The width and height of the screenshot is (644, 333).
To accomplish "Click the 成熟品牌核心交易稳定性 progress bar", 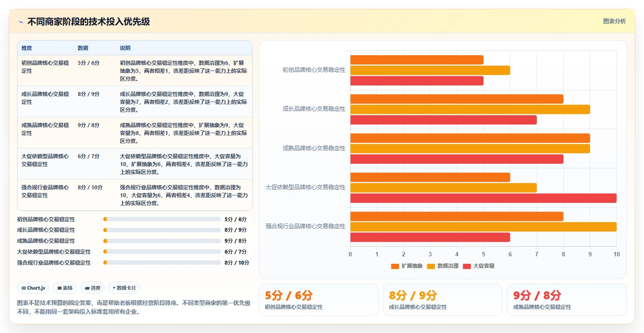I will [162, 241].
